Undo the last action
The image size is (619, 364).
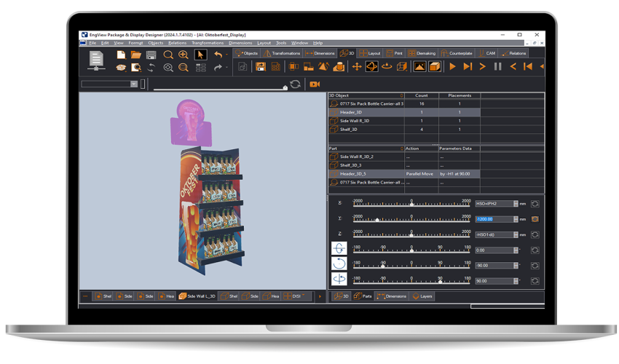pos(218,55)
